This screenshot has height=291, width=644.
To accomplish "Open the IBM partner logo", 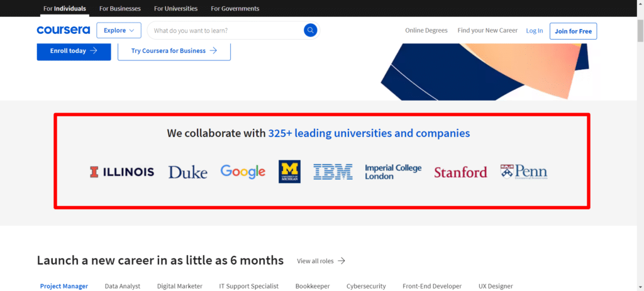I will click(x=333, y=172).
